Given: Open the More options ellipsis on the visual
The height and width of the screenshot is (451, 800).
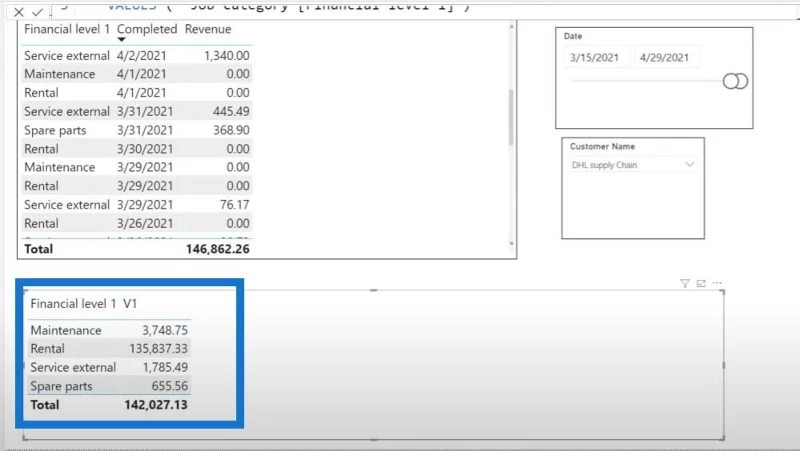Looking at the screenshot, I should (717, 283).
